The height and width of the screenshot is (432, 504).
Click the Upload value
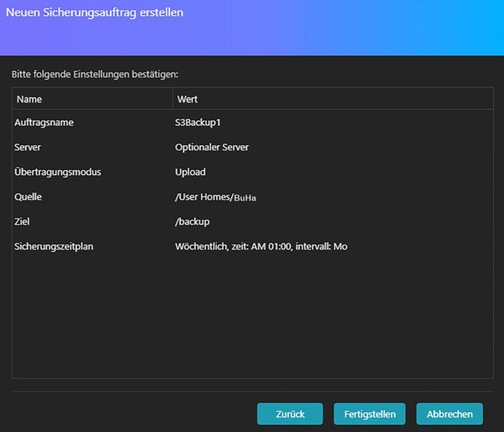[x=190, y=172]
